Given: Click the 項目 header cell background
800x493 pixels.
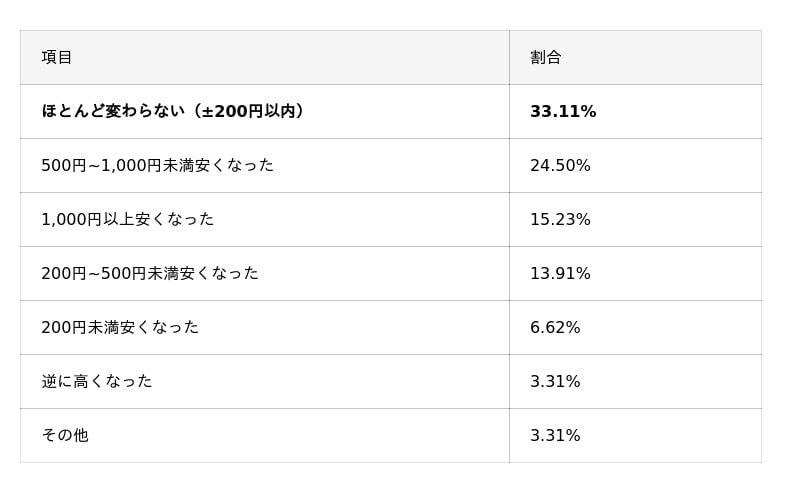Looking at the screenshot, I should point(300,58).
